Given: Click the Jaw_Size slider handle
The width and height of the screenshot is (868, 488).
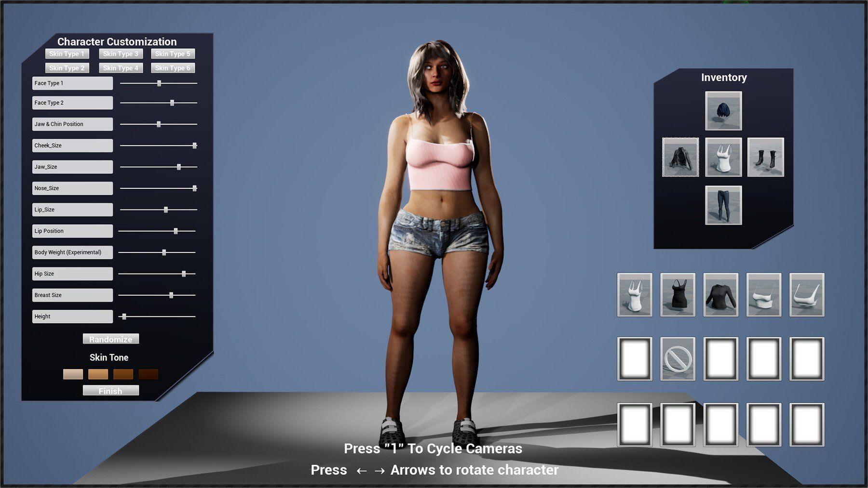Looking at the screenshot, I should (x=179, y=167).
